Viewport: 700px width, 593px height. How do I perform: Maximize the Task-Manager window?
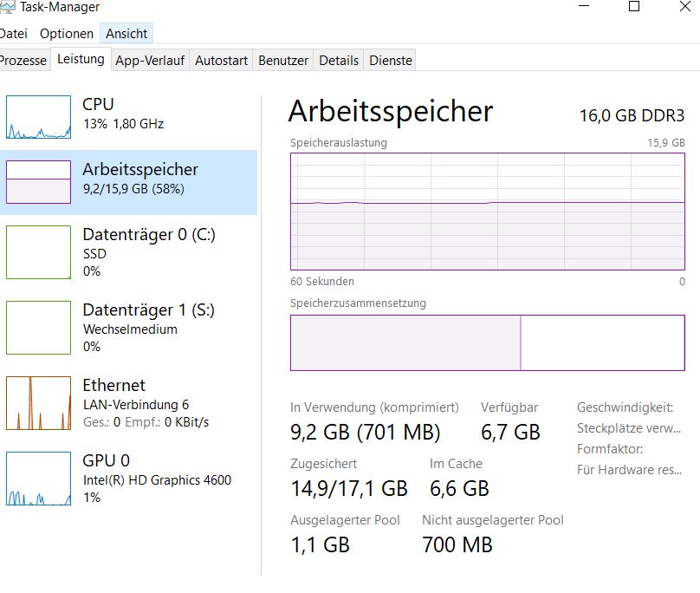click(x=634, y=7)
